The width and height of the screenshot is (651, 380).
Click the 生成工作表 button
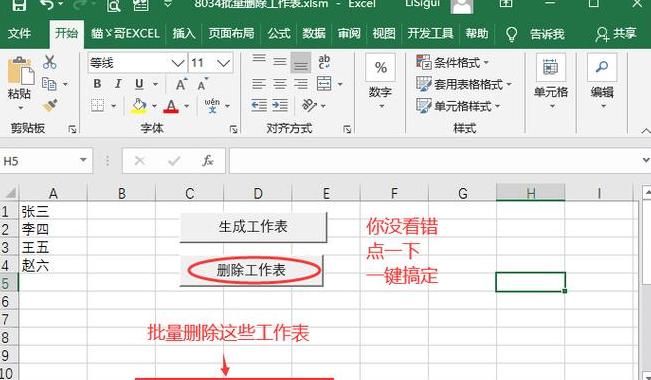[x=253, y=227]
